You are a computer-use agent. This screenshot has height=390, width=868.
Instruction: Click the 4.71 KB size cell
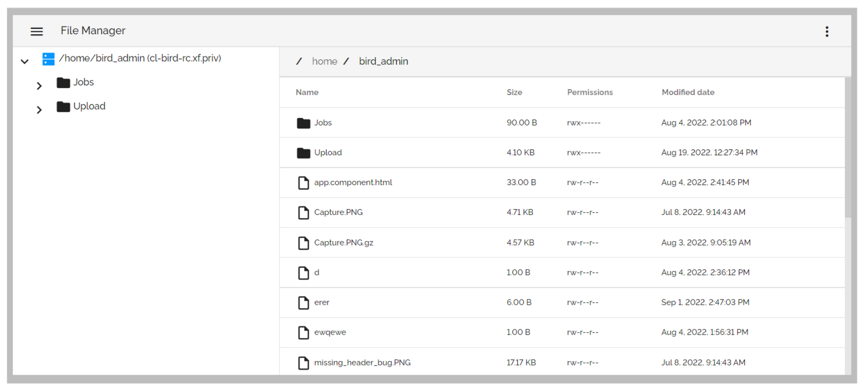[x=520, y=213]
